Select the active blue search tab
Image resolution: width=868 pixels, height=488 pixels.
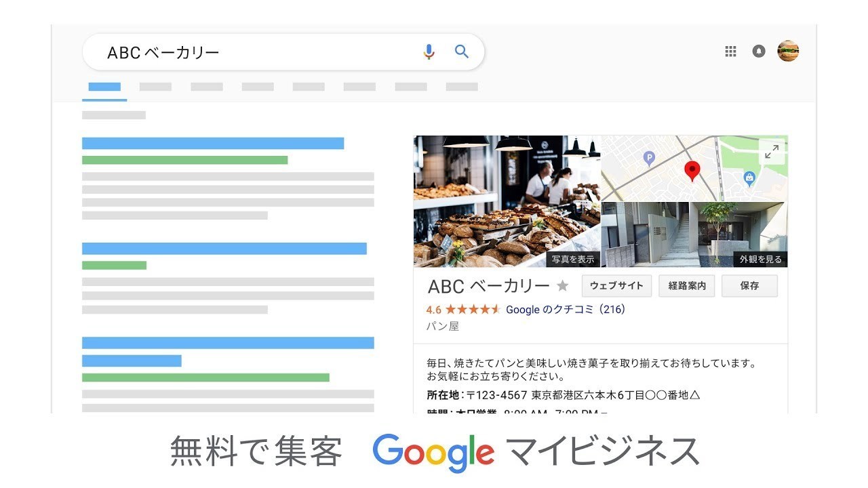[x=104, y=87]
